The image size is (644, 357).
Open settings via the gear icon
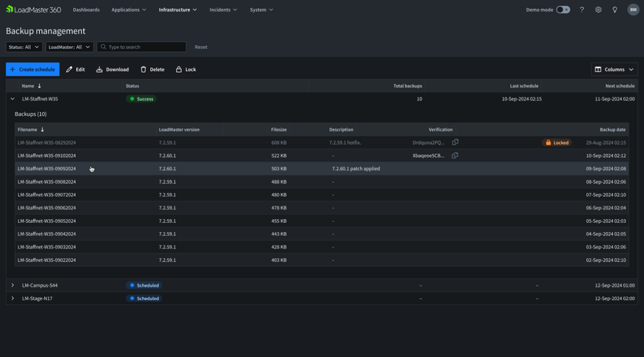pos(598,10)
